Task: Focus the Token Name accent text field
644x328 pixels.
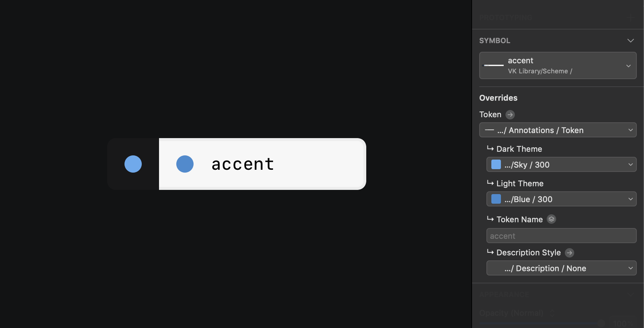Action: [561, 236]
